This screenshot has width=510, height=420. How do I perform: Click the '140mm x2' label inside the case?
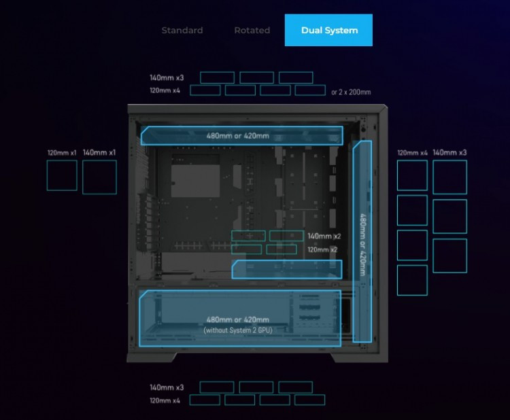(x=324, y=236)
